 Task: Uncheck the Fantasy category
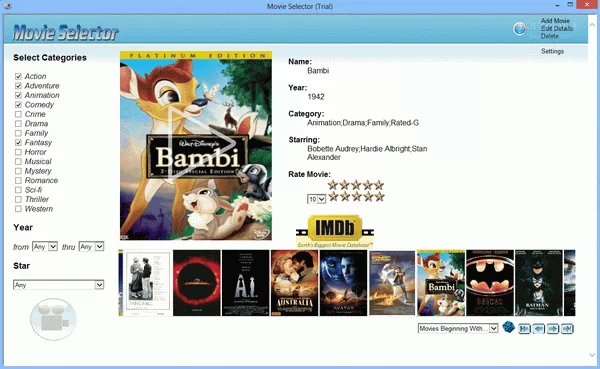[x=18, y=142]
